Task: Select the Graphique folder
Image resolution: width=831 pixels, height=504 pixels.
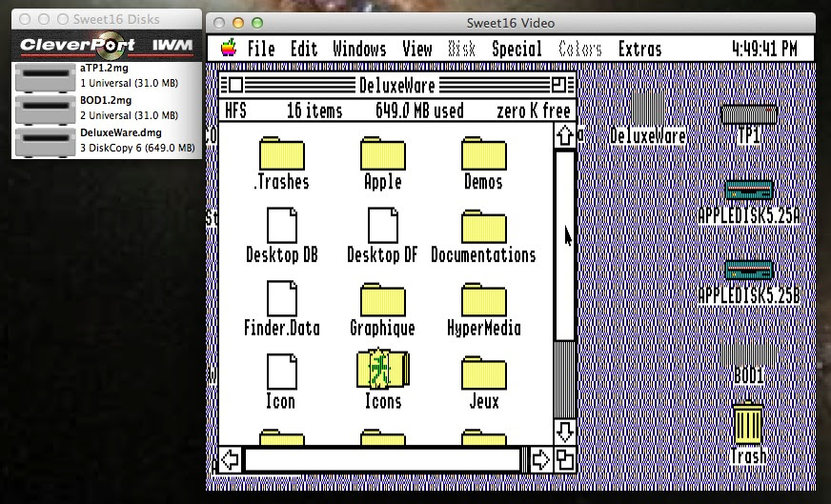Action: [383, 299]
